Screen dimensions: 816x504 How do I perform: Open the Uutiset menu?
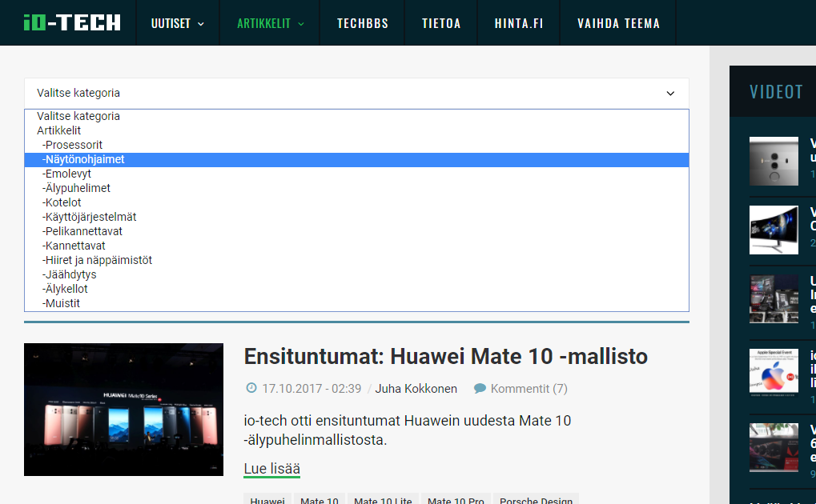click(x=171, y=23)
